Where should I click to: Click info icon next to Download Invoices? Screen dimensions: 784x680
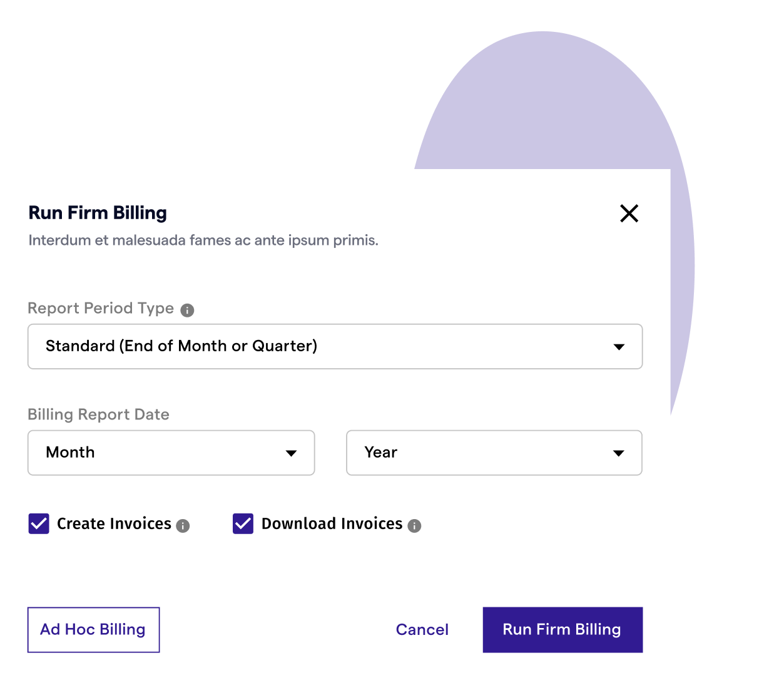(414, 526)
